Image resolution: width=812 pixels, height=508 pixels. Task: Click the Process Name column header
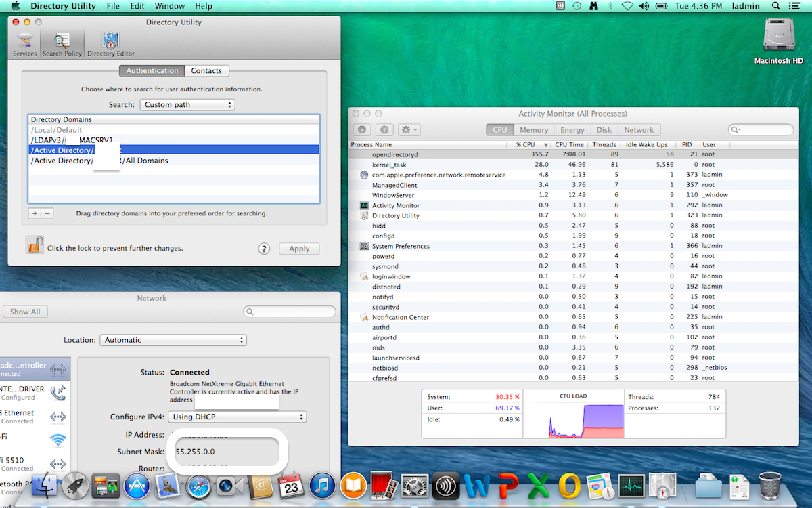tap(428, 144)
